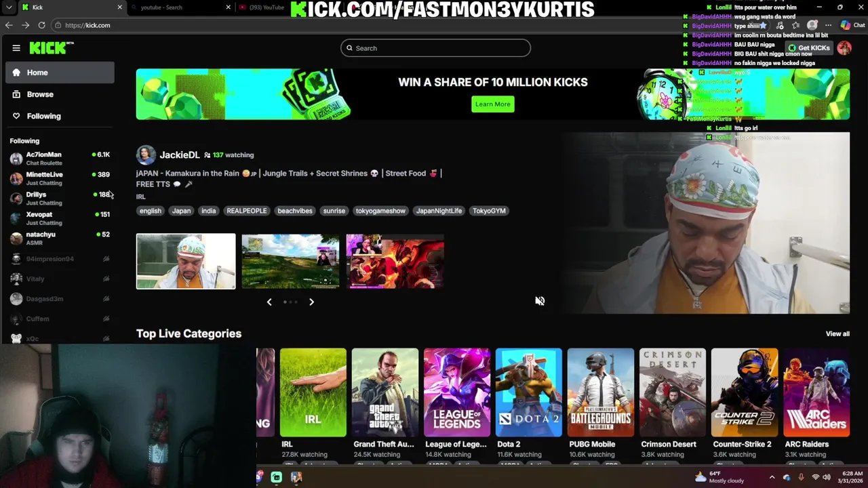Open JackieDL channel name link
The image size is (868, 488).
point(180,155)
